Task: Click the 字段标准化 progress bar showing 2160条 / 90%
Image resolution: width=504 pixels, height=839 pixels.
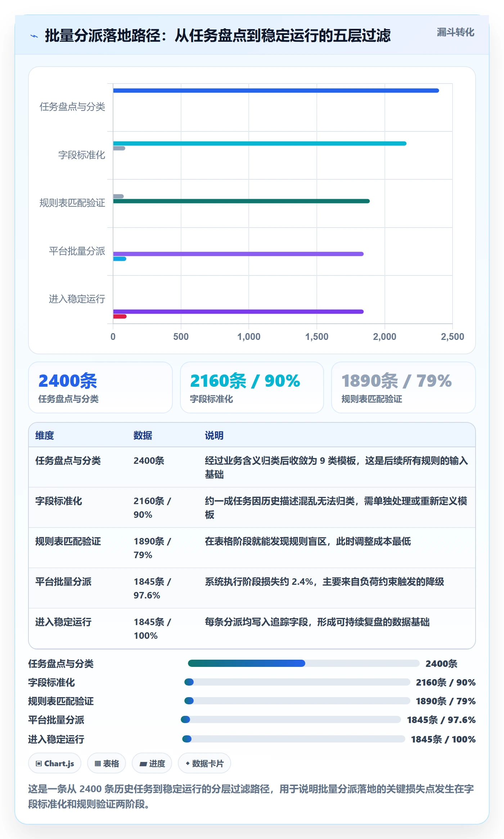Action: pyautogui.click(x=297, y=682)
